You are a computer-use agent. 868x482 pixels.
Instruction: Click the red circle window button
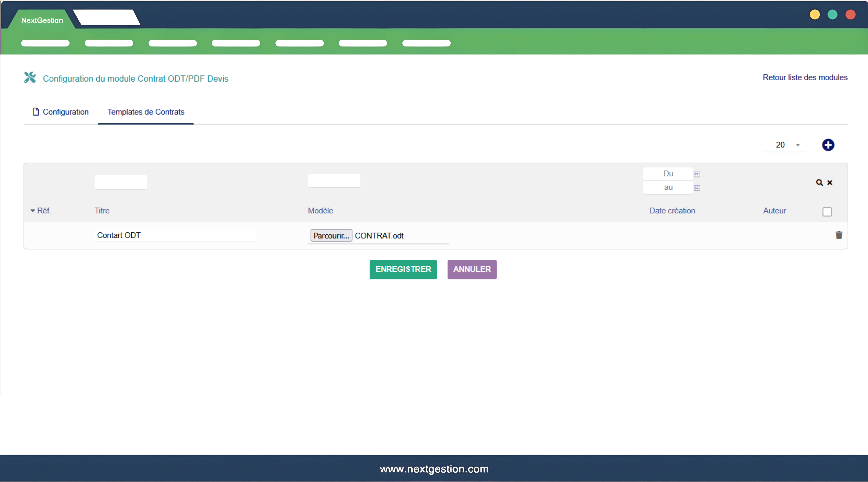click(850, 15)
